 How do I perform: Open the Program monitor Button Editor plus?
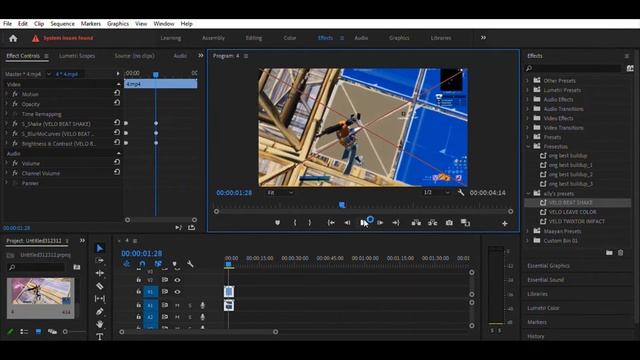(x=505, y=223)
